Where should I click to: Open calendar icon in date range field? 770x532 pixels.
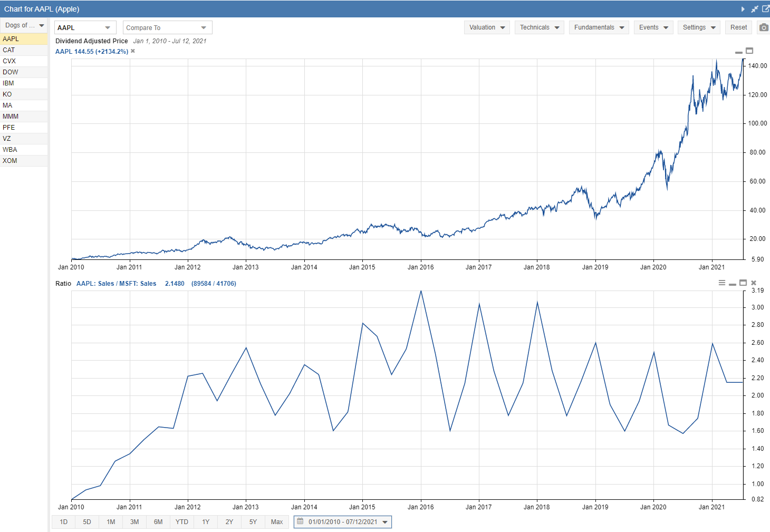(301, 521)
